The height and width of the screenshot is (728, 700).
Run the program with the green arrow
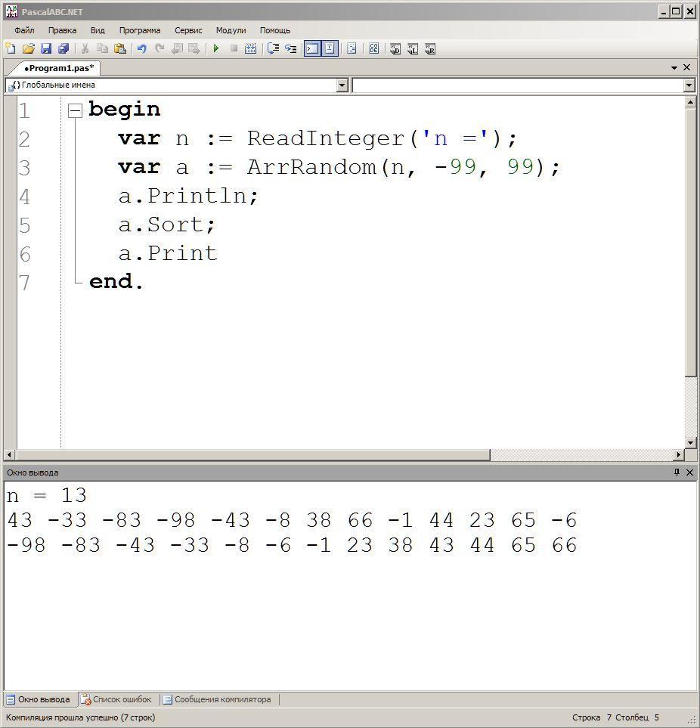(216, 48)
